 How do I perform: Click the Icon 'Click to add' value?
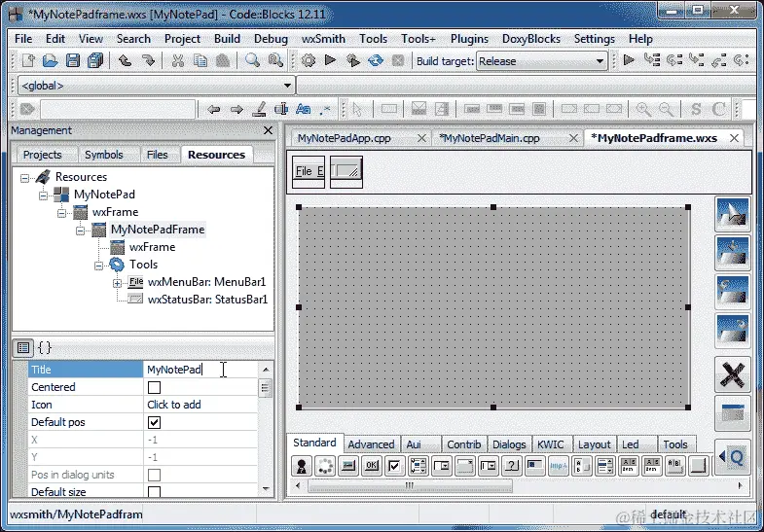[200, 405]
